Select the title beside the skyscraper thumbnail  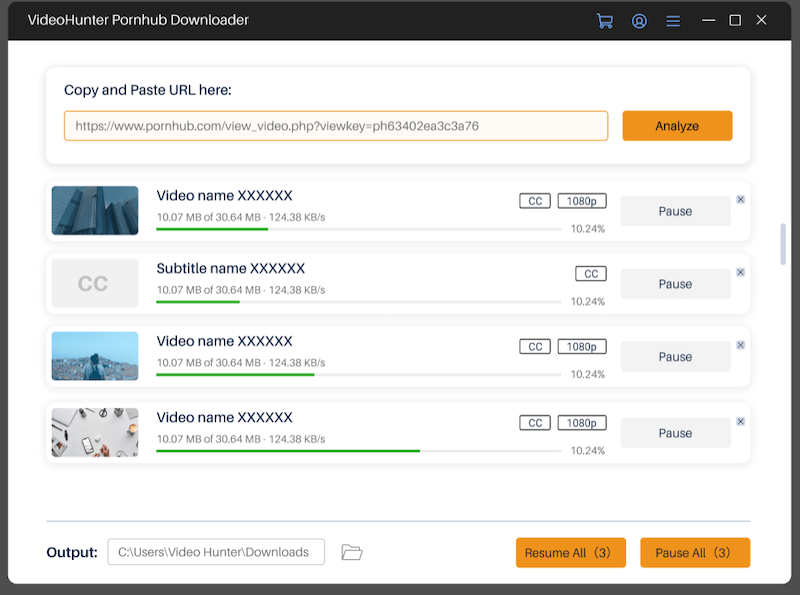[224, 195]
